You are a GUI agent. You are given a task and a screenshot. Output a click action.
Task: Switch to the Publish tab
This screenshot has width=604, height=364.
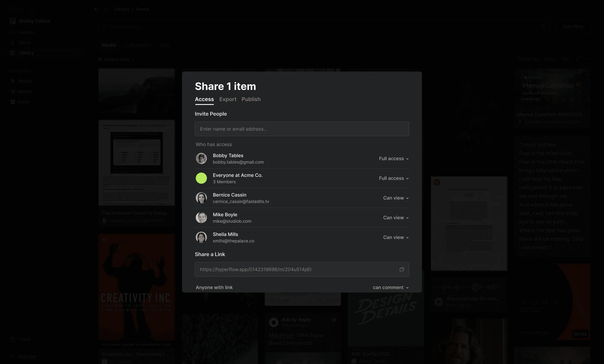pyautogui.click(x=251, y=99)
